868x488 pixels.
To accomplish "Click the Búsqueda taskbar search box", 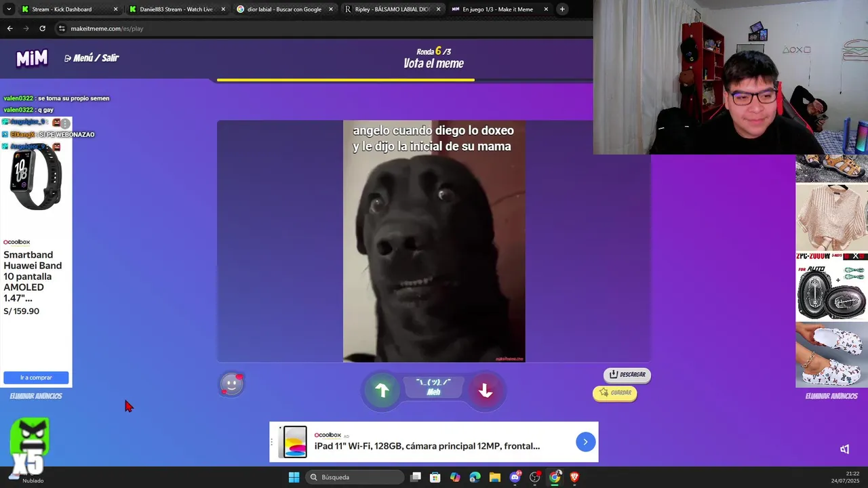I will pyautogui.click(x=354, y=477).
